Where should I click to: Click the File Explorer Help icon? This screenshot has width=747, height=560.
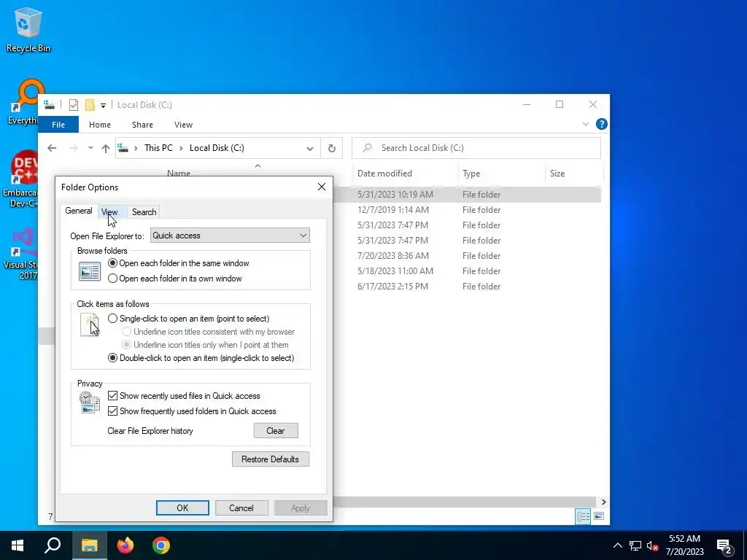point(601,124)
